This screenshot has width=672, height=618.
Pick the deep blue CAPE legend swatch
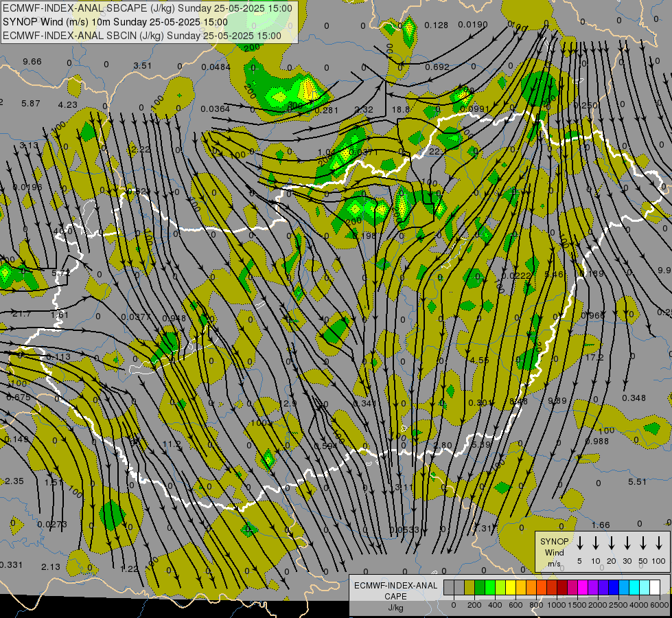614,587
